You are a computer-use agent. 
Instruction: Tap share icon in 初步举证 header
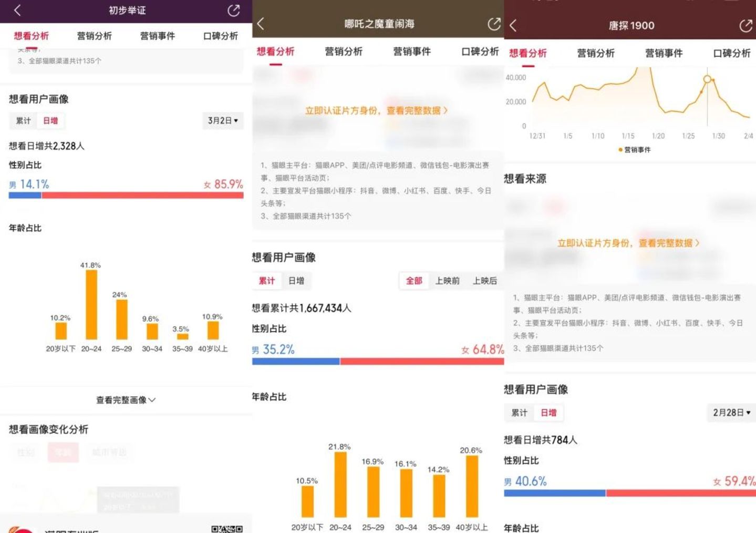(x=233, y=11)
